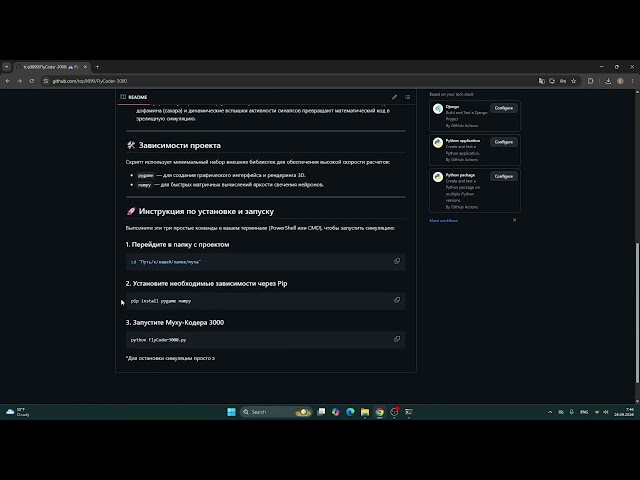Select the FlyCoder-3000 browser tab

coord(51,67)
